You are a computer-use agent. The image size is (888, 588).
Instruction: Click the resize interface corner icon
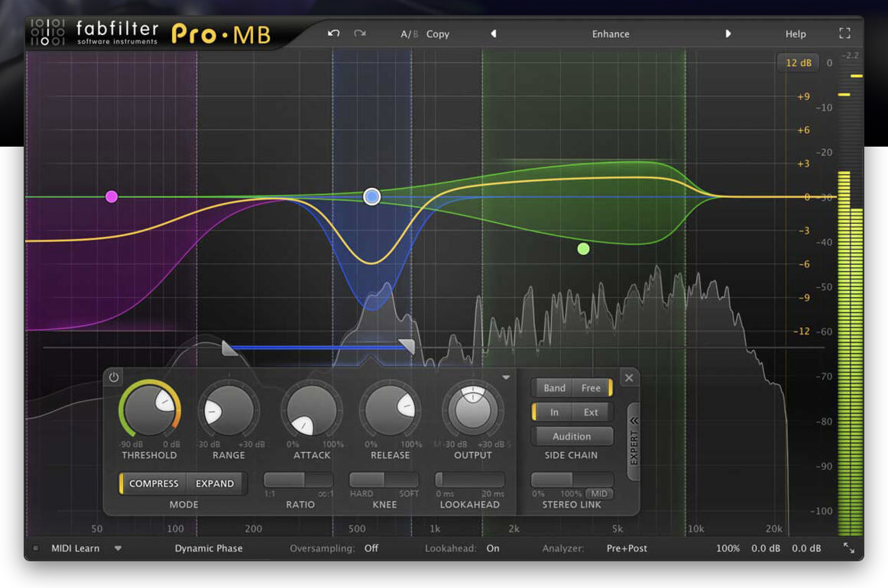coord(849,548)
